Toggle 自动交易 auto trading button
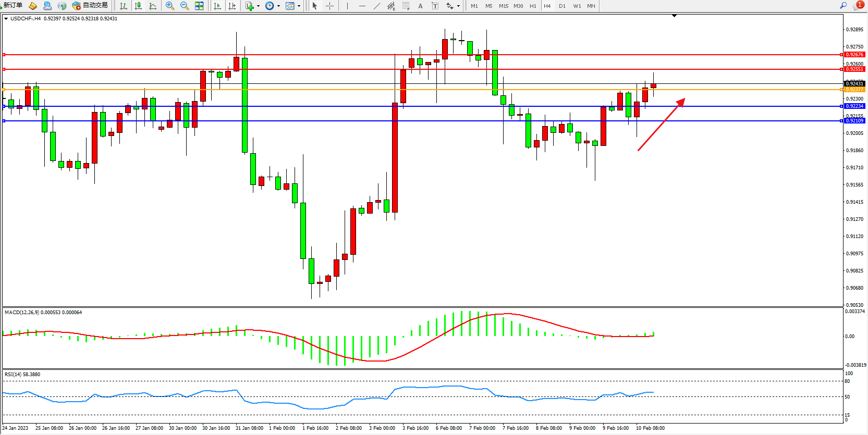This screenshot has height=435, width=868. (90, 6)
